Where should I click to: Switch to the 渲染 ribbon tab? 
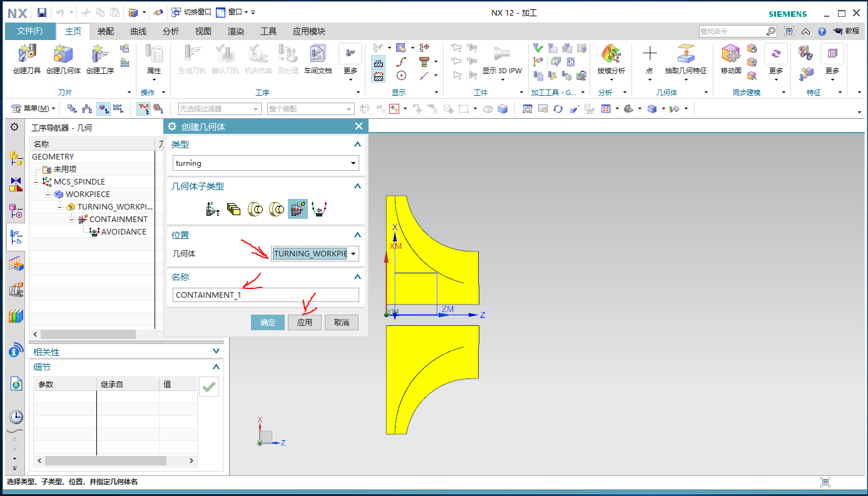(x=236, y=31)
